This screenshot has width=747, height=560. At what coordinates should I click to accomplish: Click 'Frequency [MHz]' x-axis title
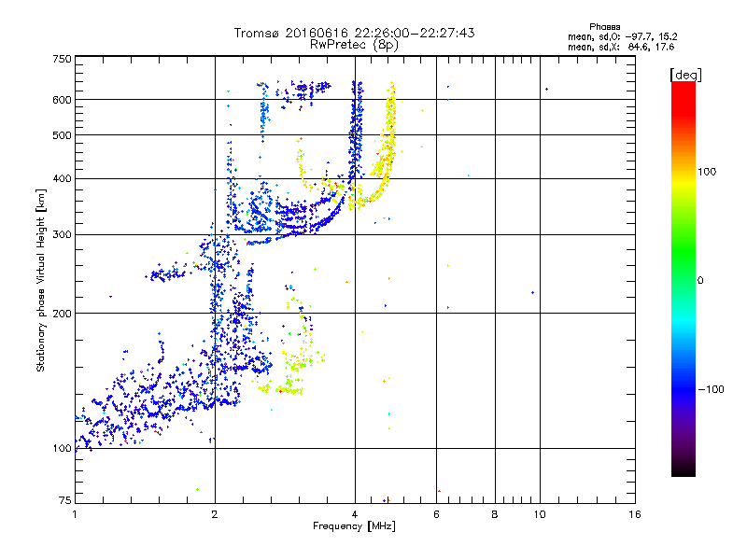coord(354,526)
